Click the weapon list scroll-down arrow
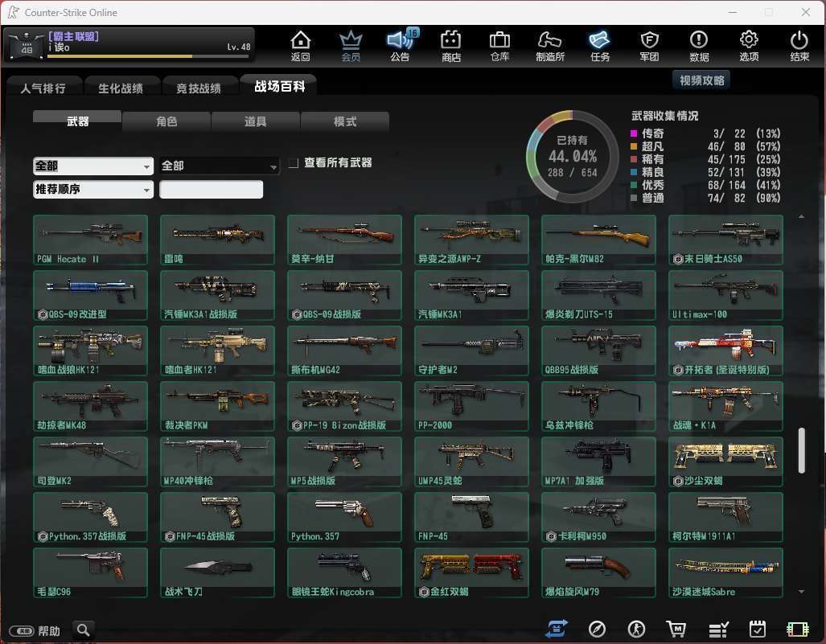Image resolution: width=826 pixels, height=644 pixels. [802, 592]
